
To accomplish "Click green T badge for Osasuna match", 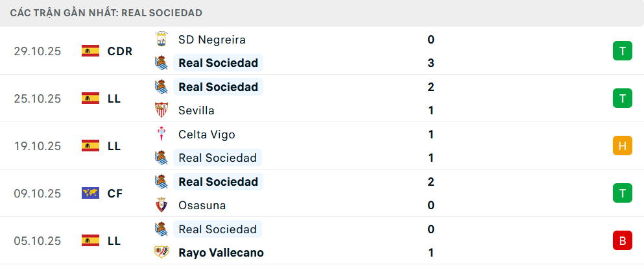I will (x=622, y=193).
